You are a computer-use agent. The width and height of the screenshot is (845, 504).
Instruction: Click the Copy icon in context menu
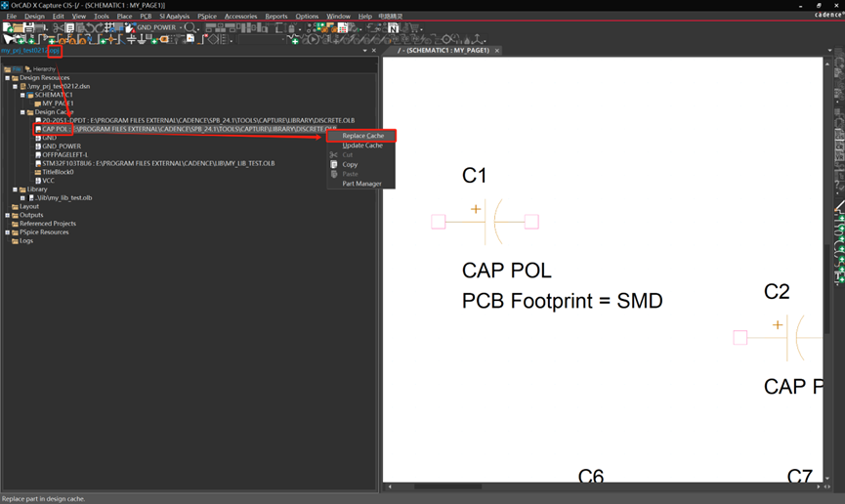(333, 164)
